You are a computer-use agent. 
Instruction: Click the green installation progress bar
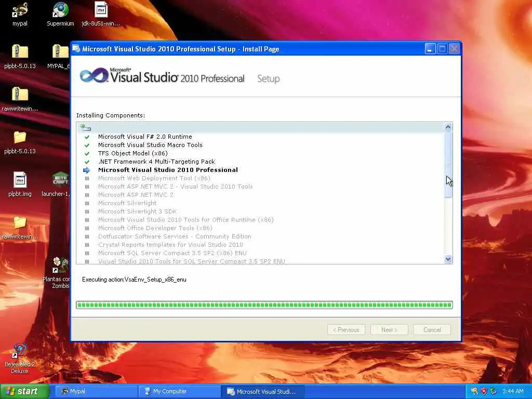click(264, 304)
